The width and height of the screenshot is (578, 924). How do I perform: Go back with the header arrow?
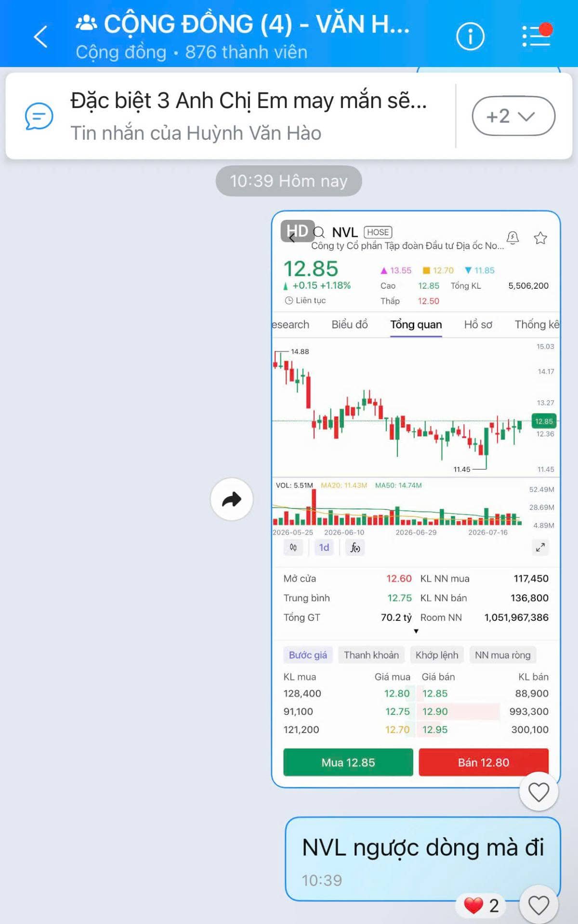(41, 37)
